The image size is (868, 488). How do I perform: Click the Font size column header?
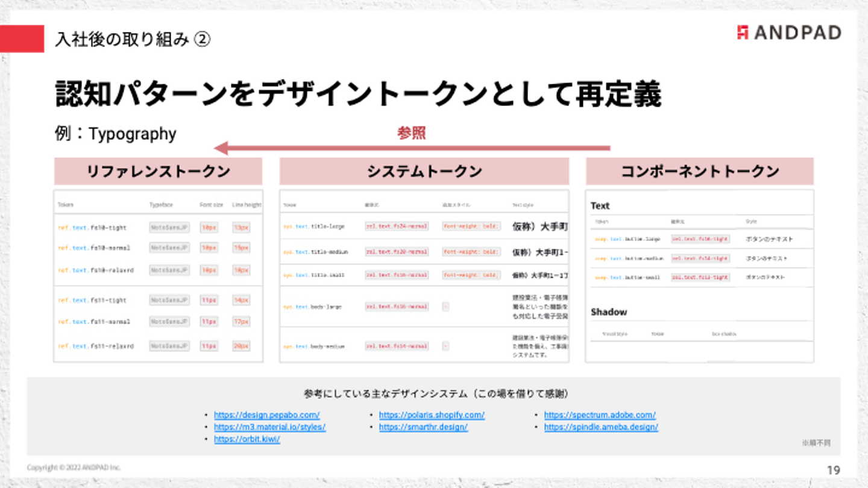pyautogui.click(x=212, y=205)
